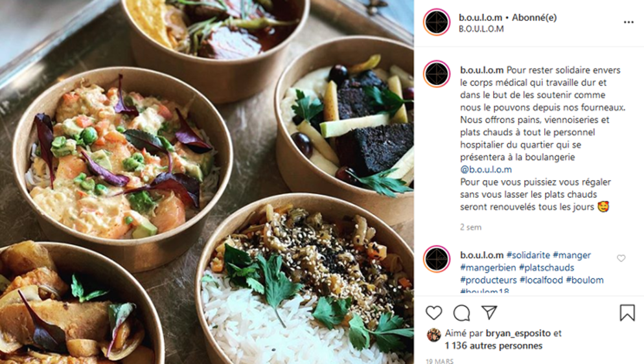The image size is (644, 364).
Task: View the 1 136 autres personnes likes list
Action: coord(493,346)
